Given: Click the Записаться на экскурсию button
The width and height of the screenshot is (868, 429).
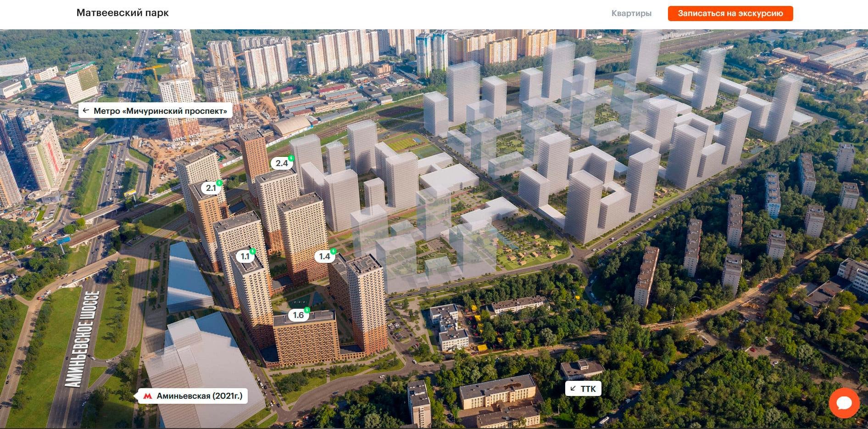Looking at the screenshot, I should pos(730,13).
